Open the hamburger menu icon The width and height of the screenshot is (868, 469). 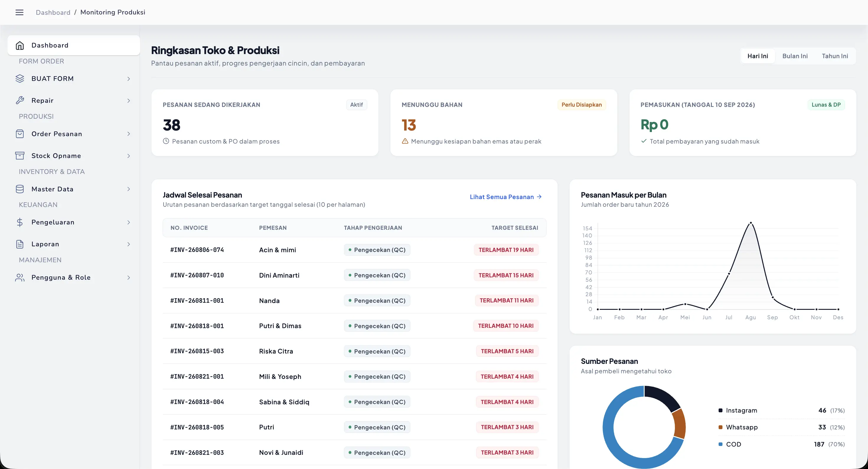(19, 12)
